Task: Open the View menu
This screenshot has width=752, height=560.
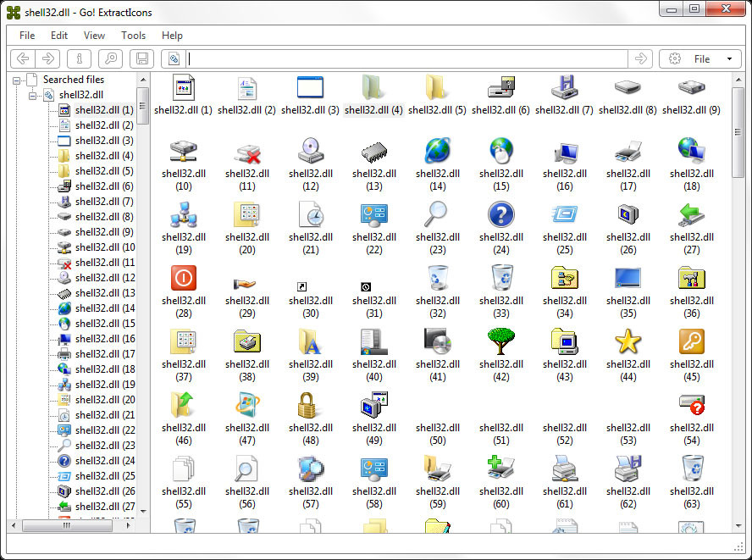Action: pyautogui.click(x=94, y=36)
